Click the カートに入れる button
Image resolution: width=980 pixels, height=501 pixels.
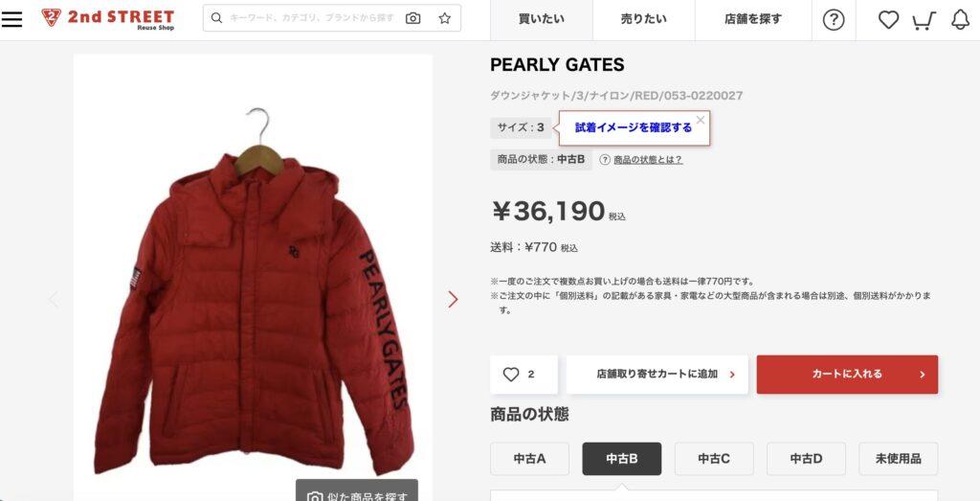click(x=847, y=375)
